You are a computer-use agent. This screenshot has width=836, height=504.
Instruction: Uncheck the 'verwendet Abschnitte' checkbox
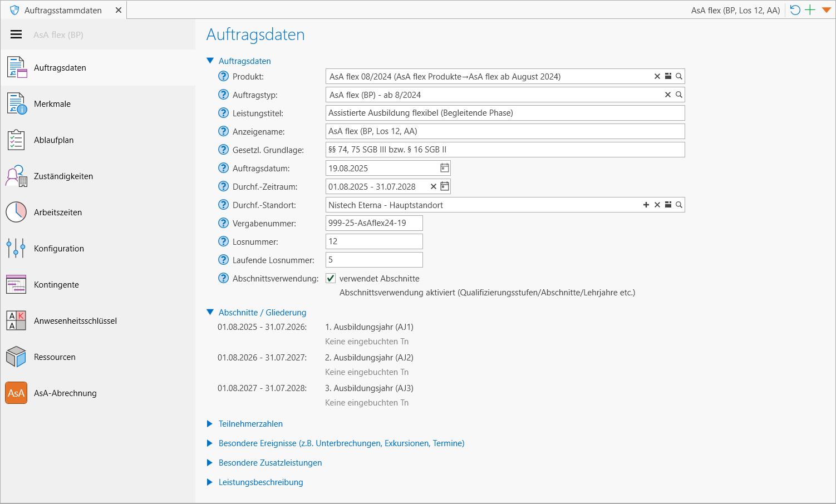pyautogui.click(x=331, y=278)
